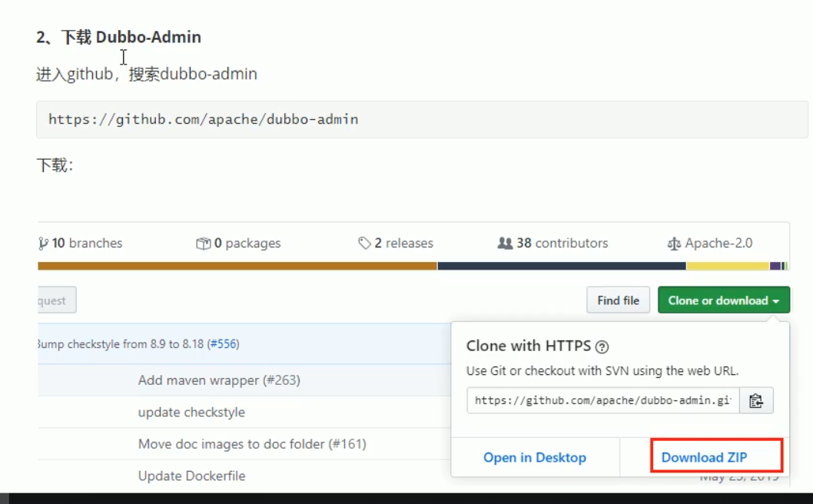Screen dimensions: 813x504
Task: Click the package box icon beside 0 packages
Action: point(203,244)
